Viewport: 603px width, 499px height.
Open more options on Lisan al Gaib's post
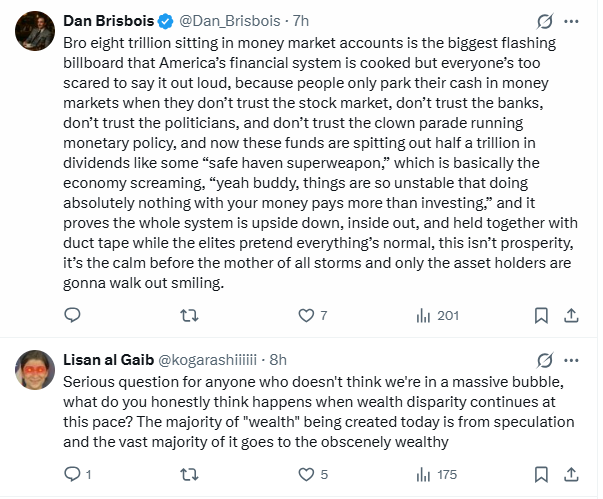[571, 359]
